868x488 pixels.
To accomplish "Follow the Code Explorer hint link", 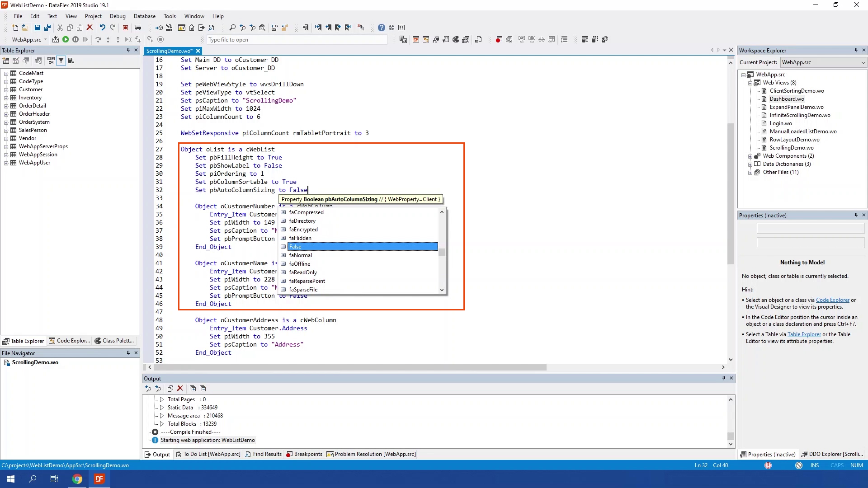I will [x=832, y=300].
